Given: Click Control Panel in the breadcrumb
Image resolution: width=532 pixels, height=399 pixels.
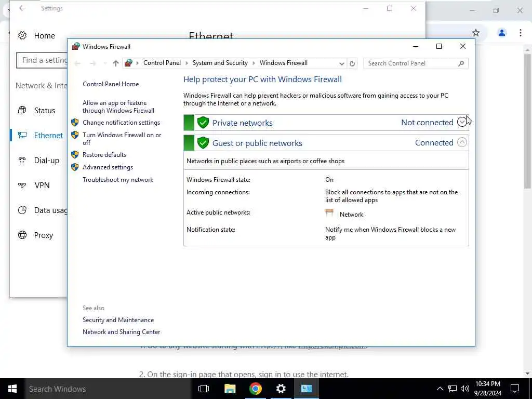Looking at the screenshot, I should 162,63.
